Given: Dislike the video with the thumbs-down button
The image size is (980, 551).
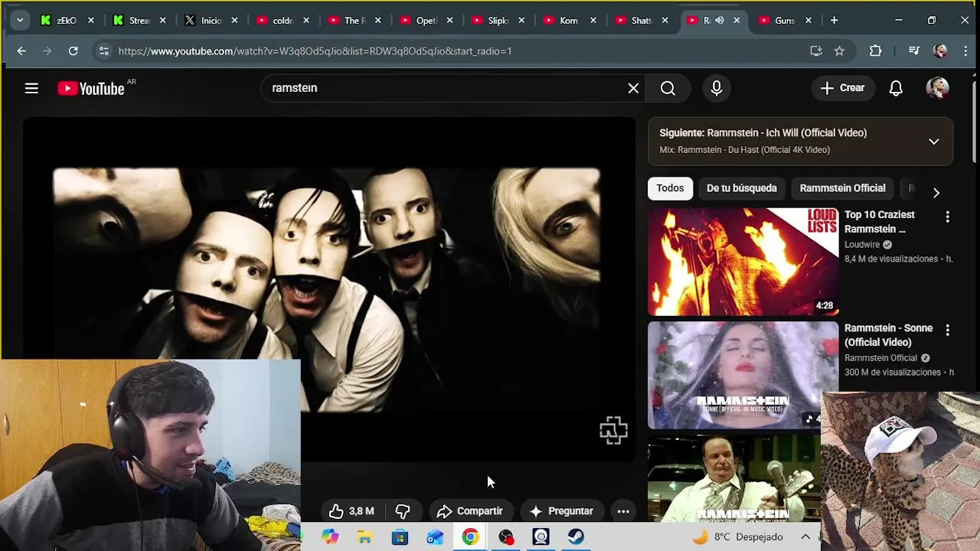Looking at the screenshot, I should (x=403, y=511).
